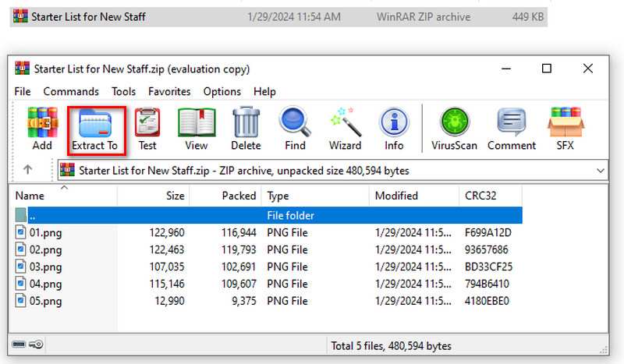The height and width of the screenshot is (364, 624).
Task: Click the Extract To toolbar icon
Action: click(95, 123)
